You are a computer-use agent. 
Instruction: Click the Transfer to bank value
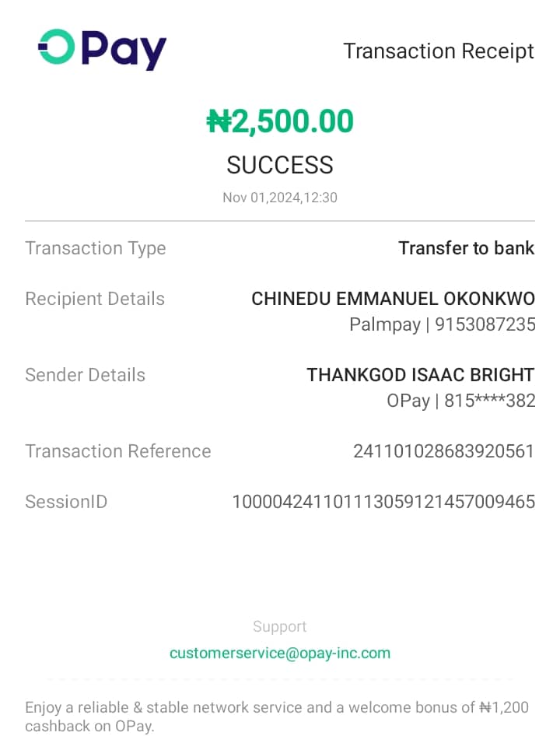[466, 248]
